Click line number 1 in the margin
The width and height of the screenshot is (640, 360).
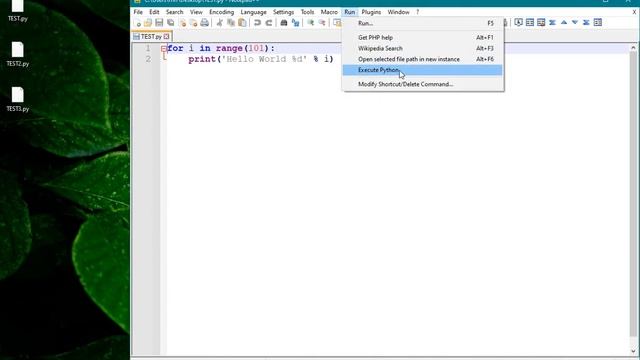point(148,49)
